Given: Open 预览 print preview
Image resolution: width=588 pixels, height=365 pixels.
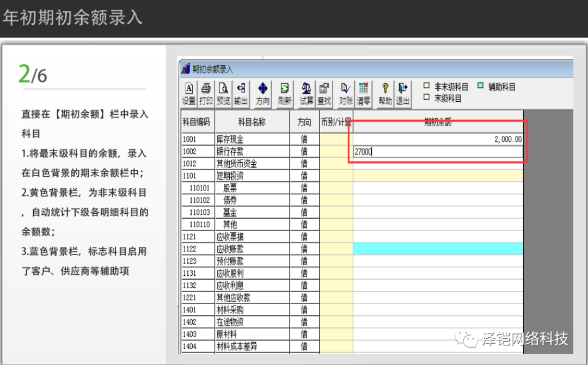Looking at the screenshot, I should click(223, 94).
